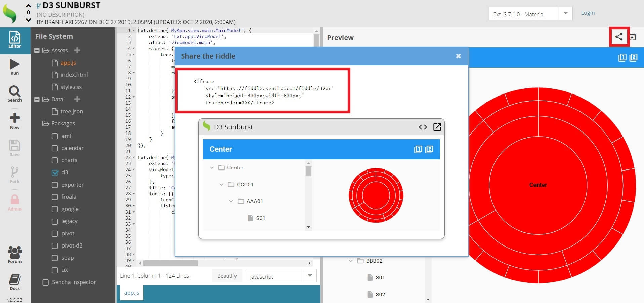Open embedded fiddle in new window
The width and height of the screenshot is (644, 303).
pyautogui.click(x=437, y=127)
